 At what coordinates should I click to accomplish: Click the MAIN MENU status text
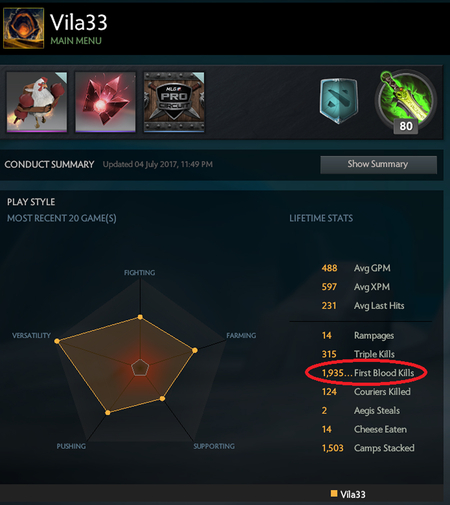point(76,41)
